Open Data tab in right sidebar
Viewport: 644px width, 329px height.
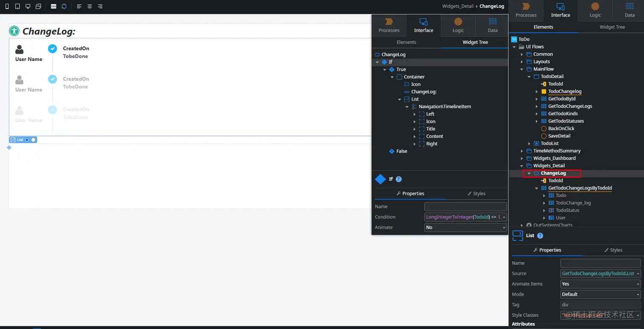[630, 10]
